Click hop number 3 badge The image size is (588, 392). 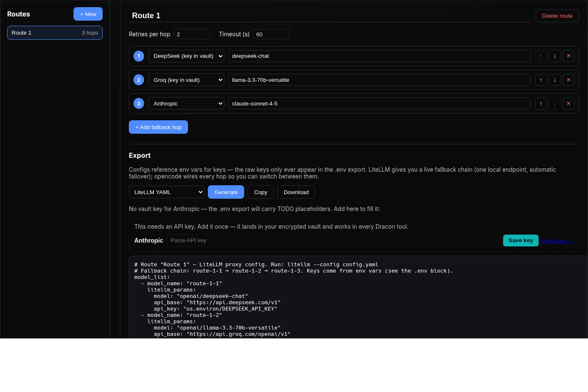[x=139, y=103]
